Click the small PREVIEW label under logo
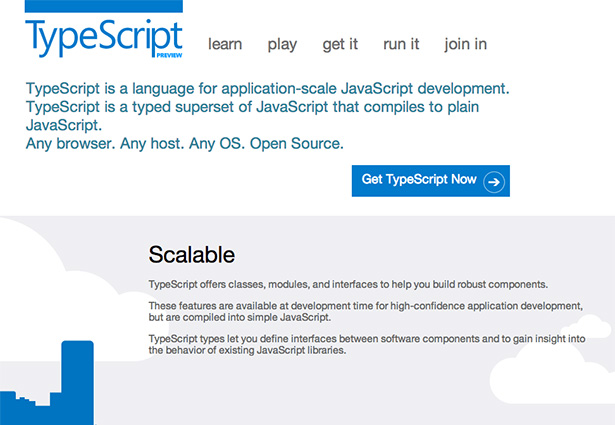The width and height of the screenshot is (615, 425). (x=169, y=55)
